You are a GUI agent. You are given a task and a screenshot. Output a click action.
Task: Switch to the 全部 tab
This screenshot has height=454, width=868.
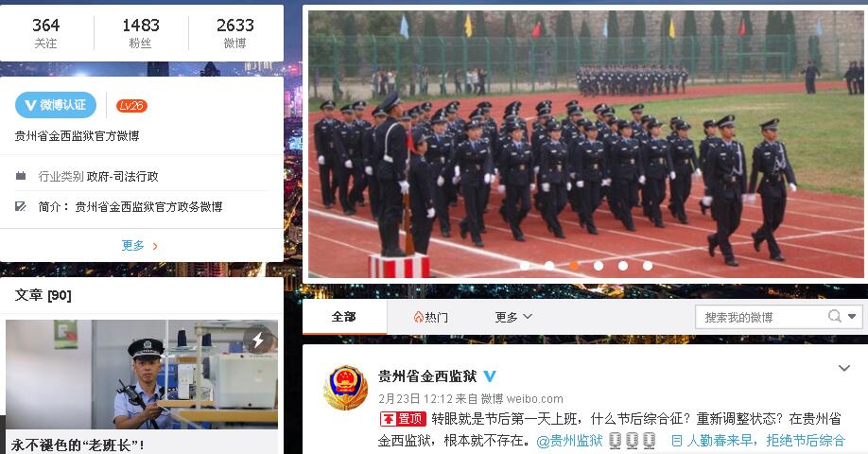pyautogui.click(x=344, y=317)
